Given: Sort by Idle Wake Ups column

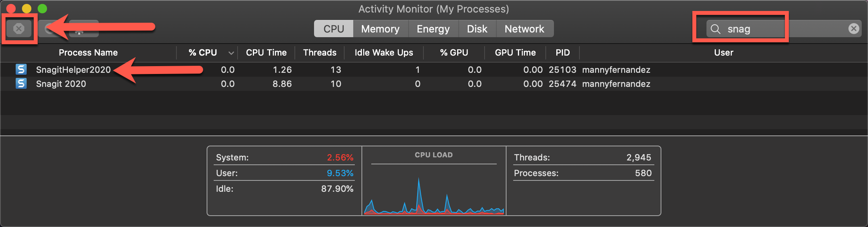Looking at the screenshot, I should (x=384, y=53).
